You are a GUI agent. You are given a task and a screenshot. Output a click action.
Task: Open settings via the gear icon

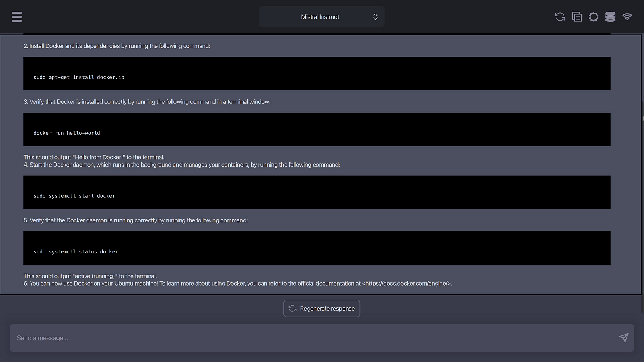pos(593,16)
